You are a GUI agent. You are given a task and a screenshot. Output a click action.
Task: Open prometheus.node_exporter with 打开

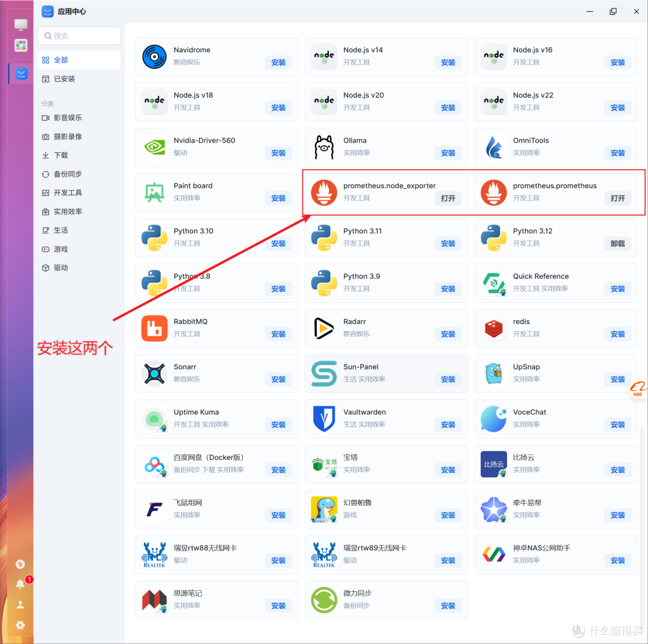(448, 198)
